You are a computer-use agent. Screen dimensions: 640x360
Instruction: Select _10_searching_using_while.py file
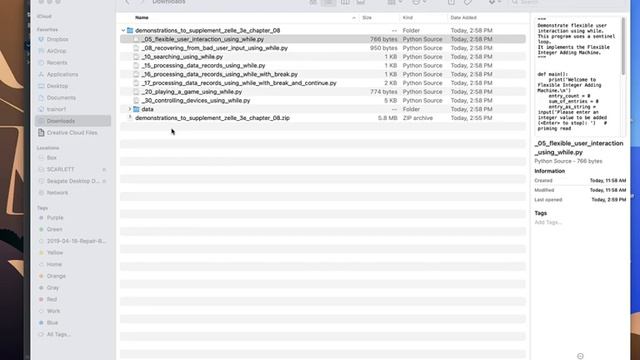tap(323, 57)
